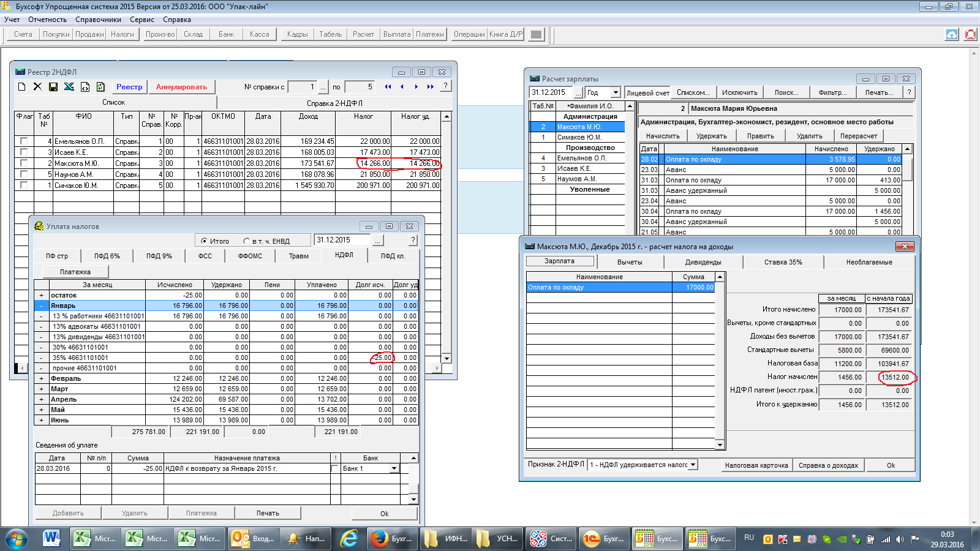Switch to the ФСС tab
Screen dimensions: 980x551
pyautogui.click(x=205, y=256)
